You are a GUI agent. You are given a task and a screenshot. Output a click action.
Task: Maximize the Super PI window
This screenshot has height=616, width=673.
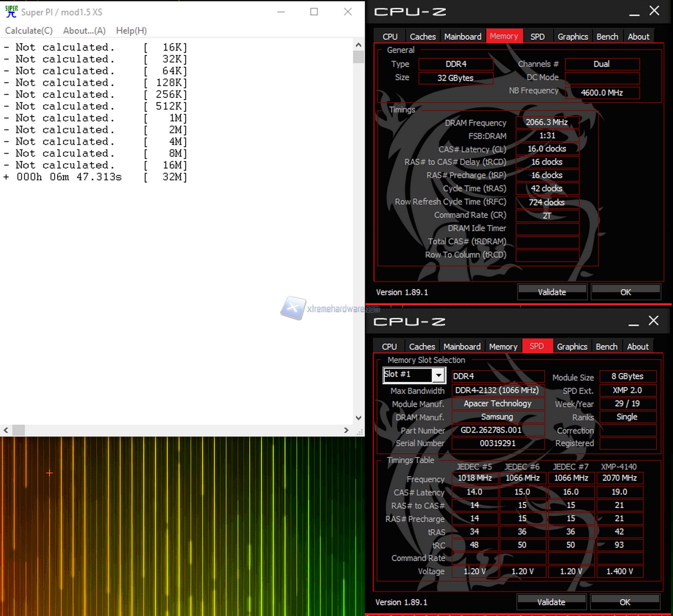(314, 12)
